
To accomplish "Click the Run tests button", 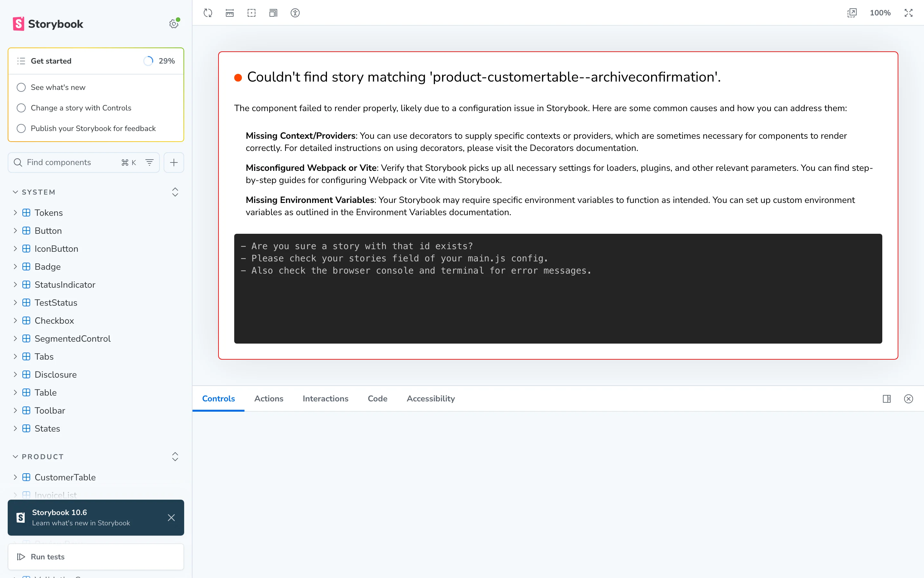I will click(96, 557).
